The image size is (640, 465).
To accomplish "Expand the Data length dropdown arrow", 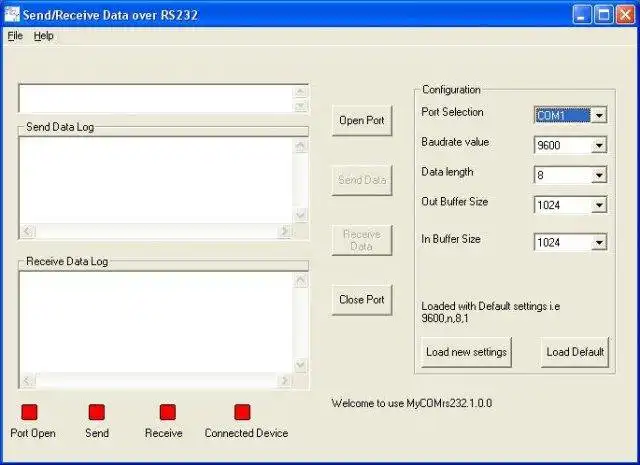I will coord(599,175).
